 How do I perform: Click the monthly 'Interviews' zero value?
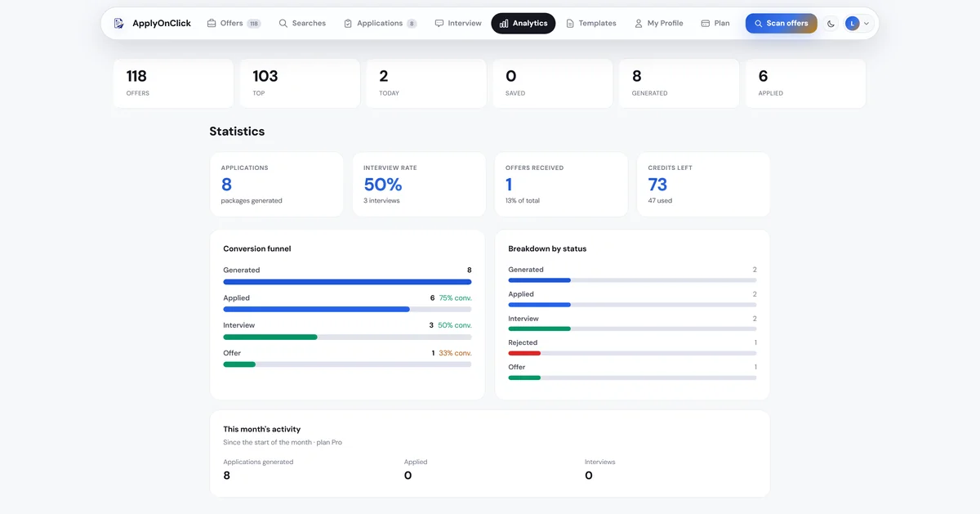click(x=589, y=476)
